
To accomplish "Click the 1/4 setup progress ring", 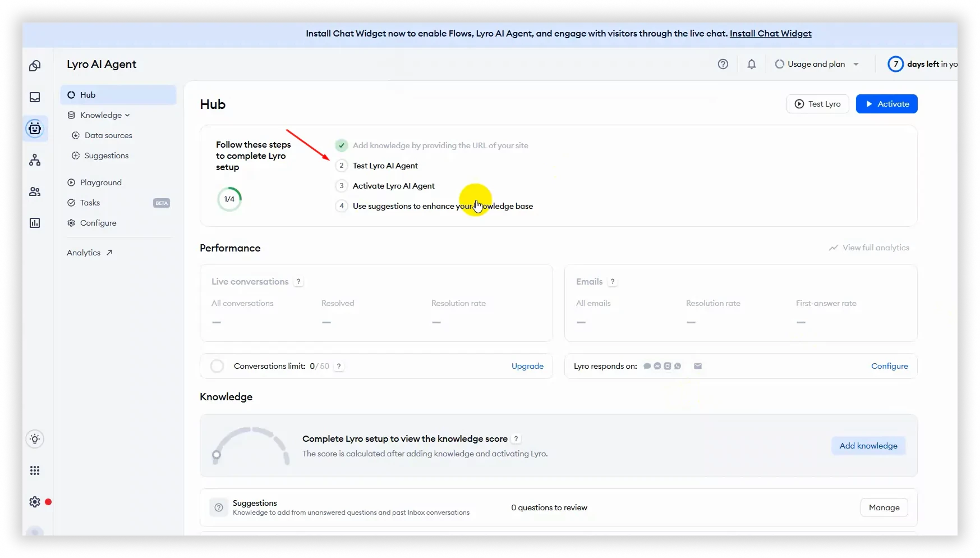I will click(x=229, y=199).
